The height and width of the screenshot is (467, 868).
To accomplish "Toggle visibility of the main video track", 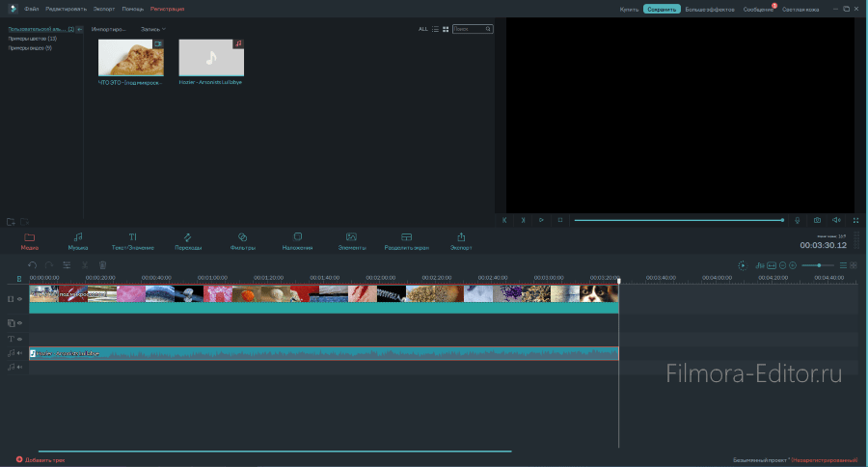I will click(19, 299).
